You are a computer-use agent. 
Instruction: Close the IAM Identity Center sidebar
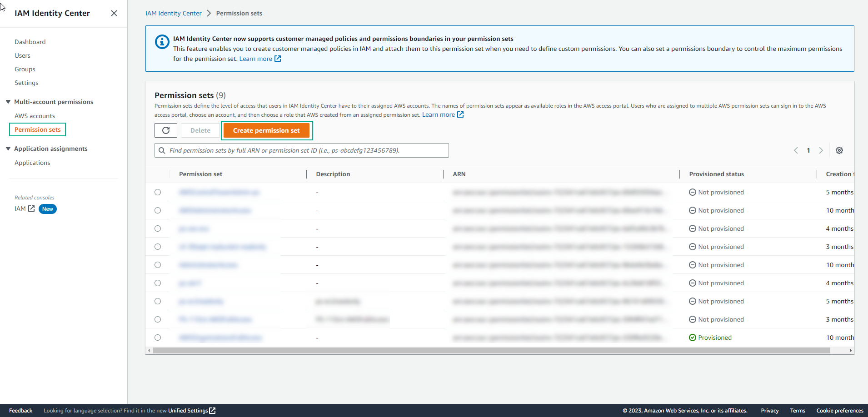pyautogui.click(x=114, y=13)
